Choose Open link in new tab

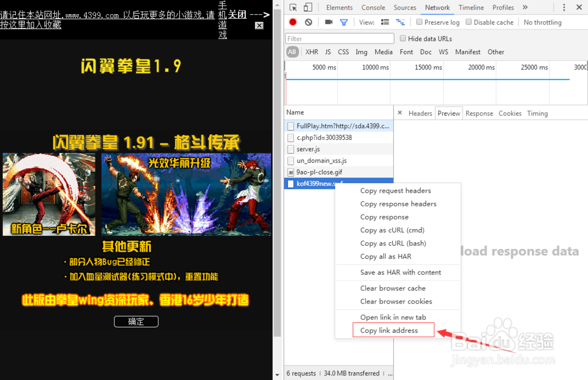[397, 318]
